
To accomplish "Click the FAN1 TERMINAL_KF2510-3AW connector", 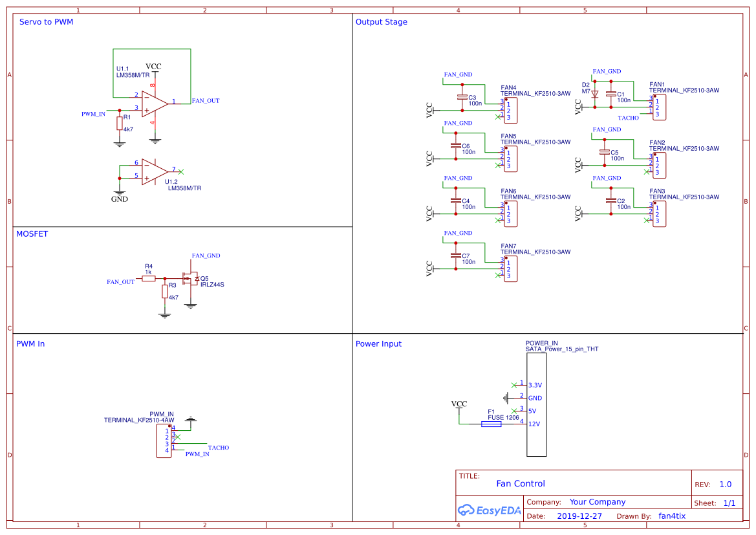I will 658,107.
